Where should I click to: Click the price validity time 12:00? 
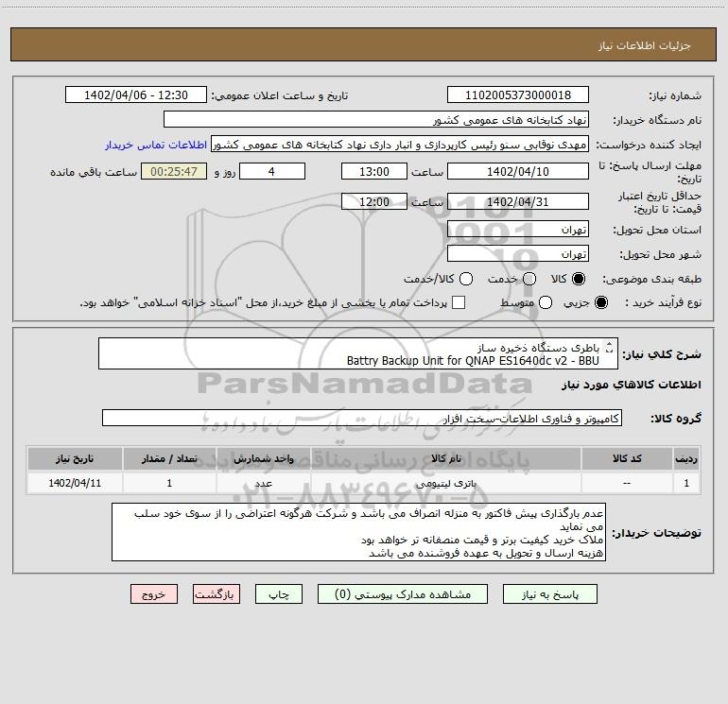pos(374,201)
